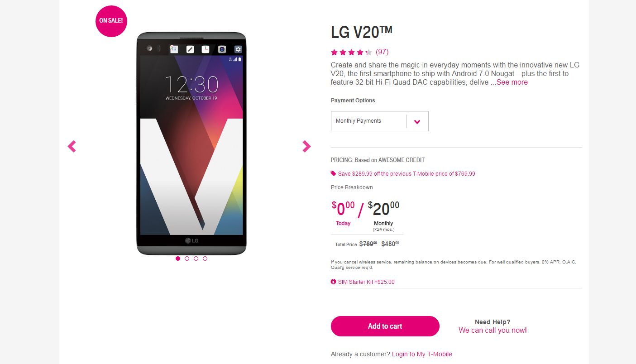Viewport: 636px width, 364px height.
Task: Click SIM Starter Kit +$25.00 link
Action: (x=366, y=282)
